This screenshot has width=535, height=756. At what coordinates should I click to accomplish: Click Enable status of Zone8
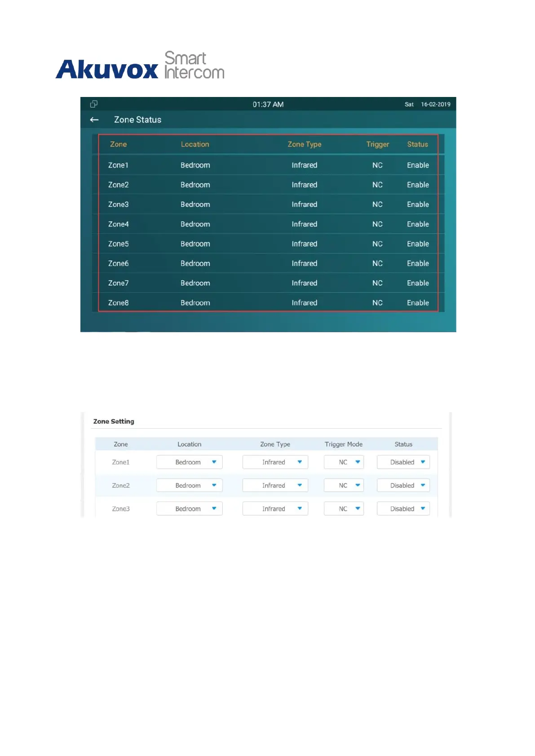pyautogui.click(x=418, y=303)
